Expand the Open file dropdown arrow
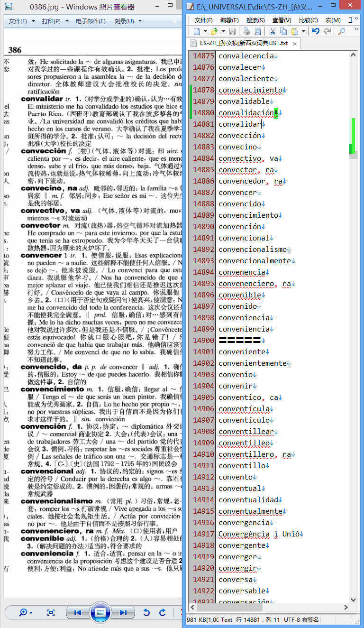 click(223, 31)
